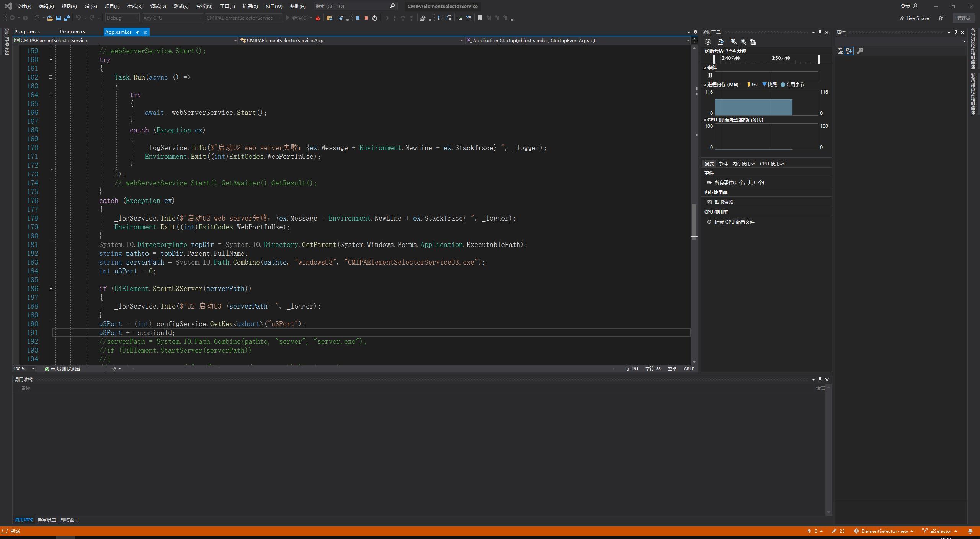Click the ElementSelector-new repository in status bar
Screen dimensions: 980x539
pyautogui.click(x=884, y=531)
